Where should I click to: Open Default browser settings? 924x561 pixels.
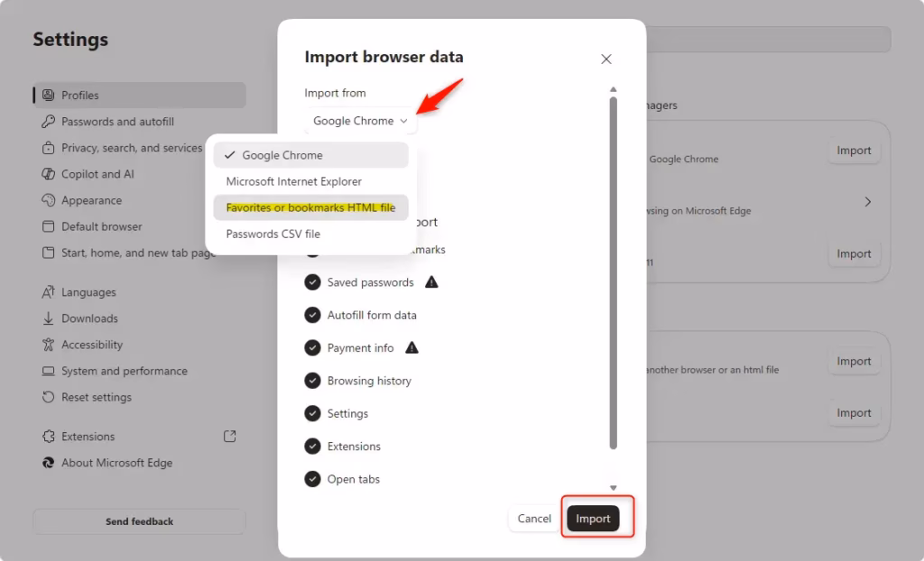[140, 226]
